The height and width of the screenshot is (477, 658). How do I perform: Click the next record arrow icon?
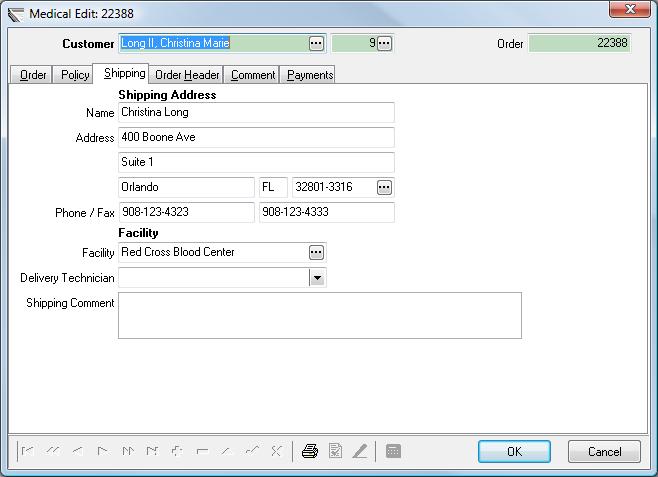click(x=102, y=451)
